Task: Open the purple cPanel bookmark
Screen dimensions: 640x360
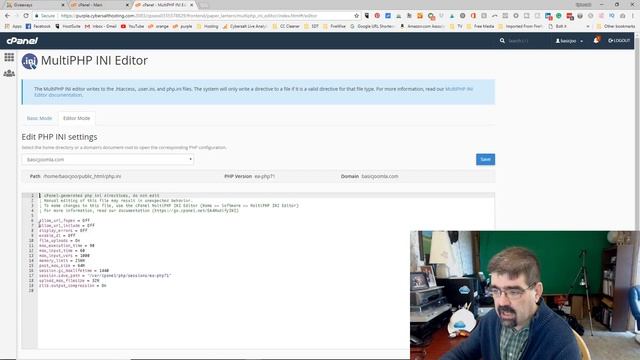Action: [182, 26]
